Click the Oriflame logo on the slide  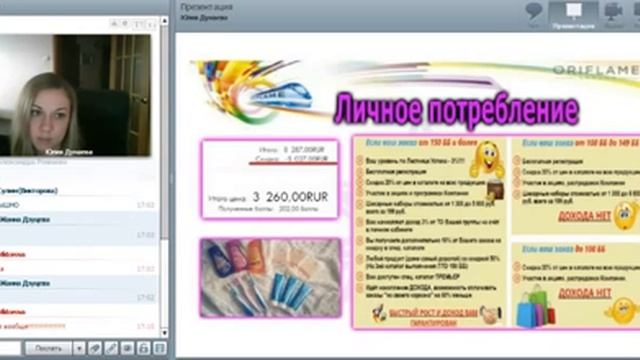tap(596, 71)
